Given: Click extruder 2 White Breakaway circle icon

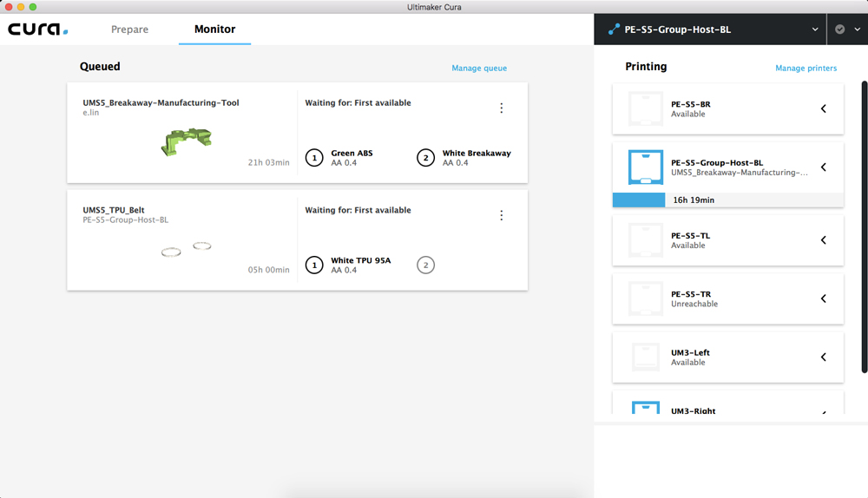Looking at the screenshot, I should click(x=425, y=158).
